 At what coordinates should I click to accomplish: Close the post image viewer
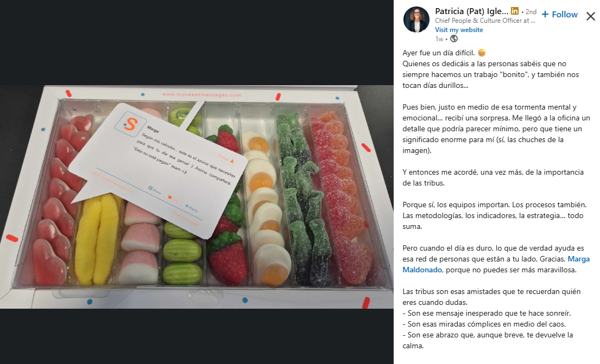590,16
